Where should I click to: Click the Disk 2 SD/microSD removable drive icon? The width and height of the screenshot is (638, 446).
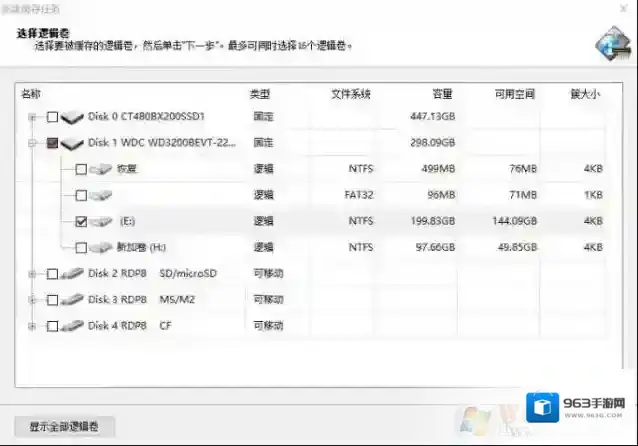[72, 273]
